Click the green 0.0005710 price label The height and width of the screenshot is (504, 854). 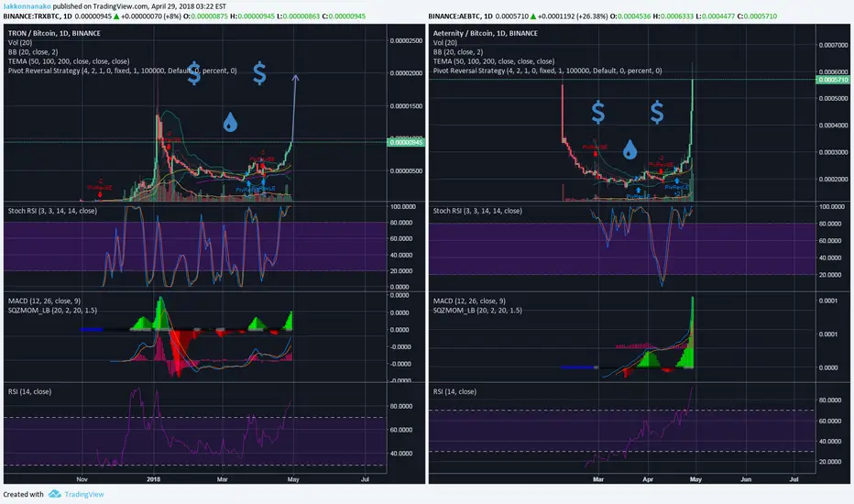833,80
